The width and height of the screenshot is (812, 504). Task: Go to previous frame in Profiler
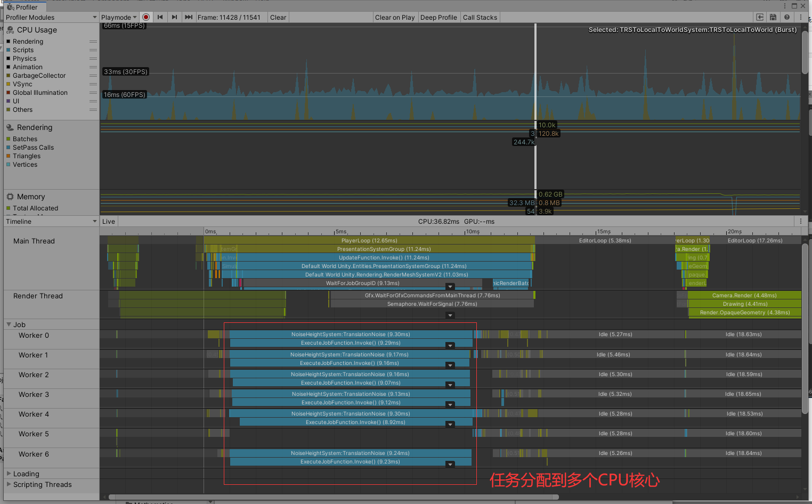160,18
